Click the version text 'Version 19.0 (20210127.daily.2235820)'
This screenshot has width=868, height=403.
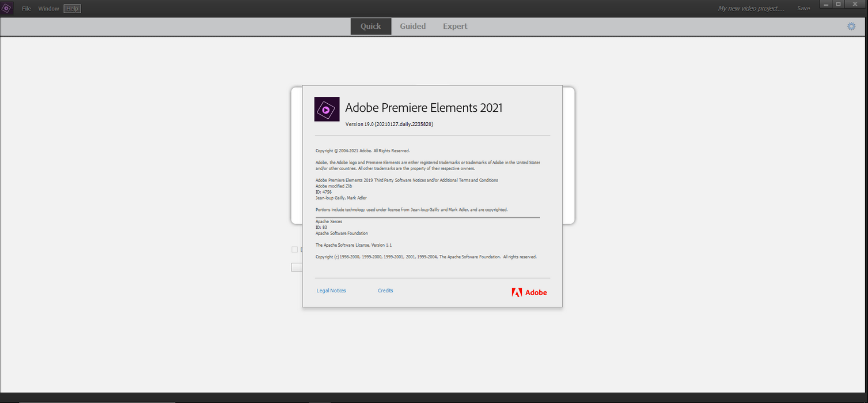click(389, 124)
